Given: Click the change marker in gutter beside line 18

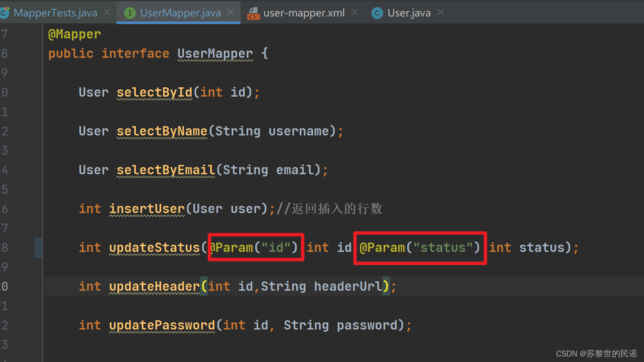Looking at the screenshot, I should point(38,248).
